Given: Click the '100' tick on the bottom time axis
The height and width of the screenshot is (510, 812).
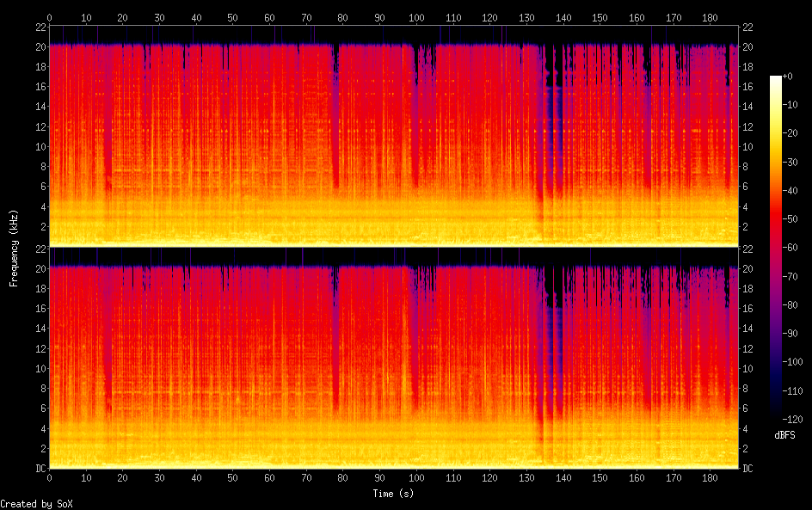Looking at the screenshot, I should tap(417, 477).
